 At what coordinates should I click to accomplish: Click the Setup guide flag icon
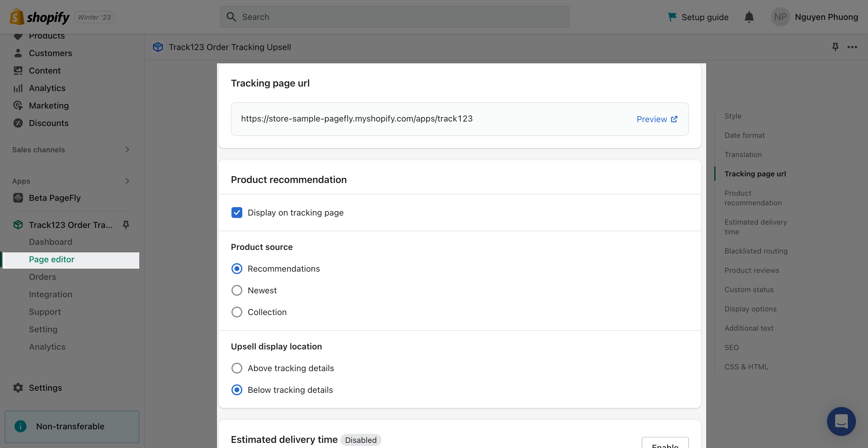pos(672,17)
